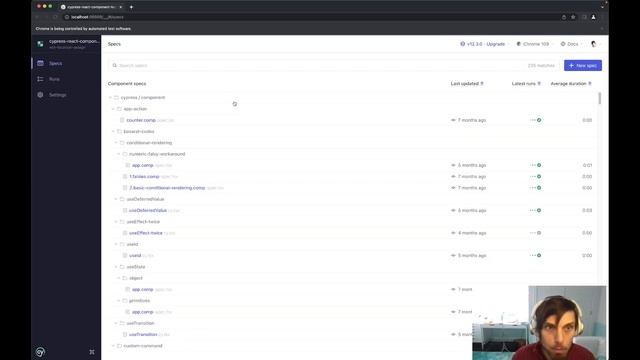The image size is (640, 360).
Task: Click the browser address bar showing localhost
Action: [310, 17]
